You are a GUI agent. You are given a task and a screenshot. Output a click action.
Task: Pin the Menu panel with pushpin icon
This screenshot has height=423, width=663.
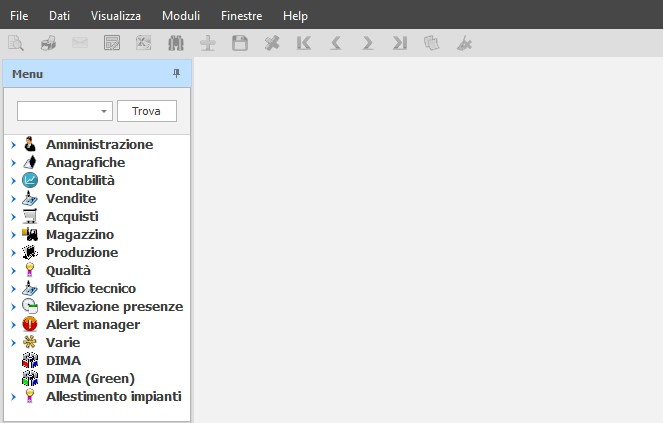click(176, 74)
